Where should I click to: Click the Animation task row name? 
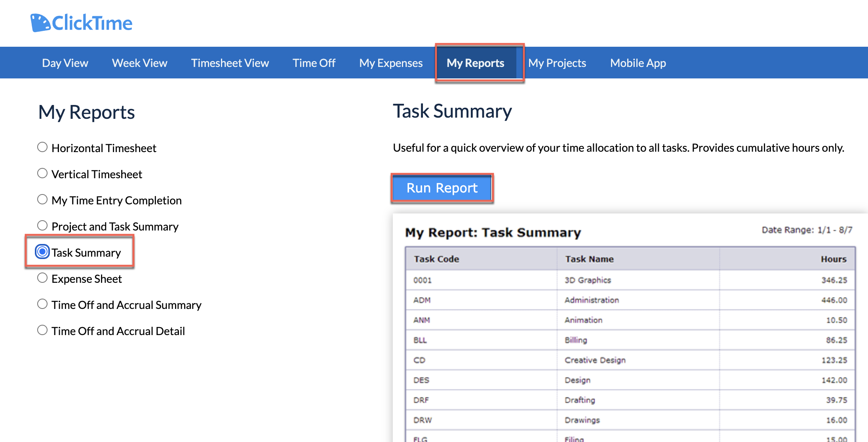[583, 320]
